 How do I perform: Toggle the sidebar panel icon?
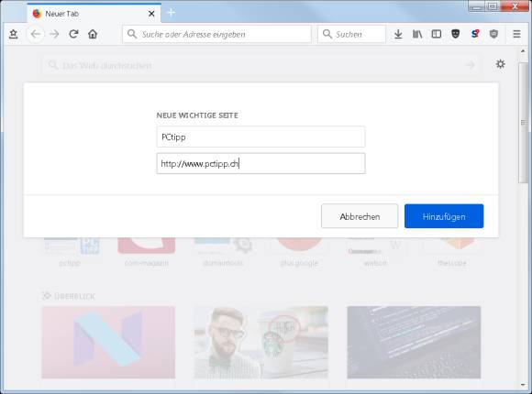(437, 34)
